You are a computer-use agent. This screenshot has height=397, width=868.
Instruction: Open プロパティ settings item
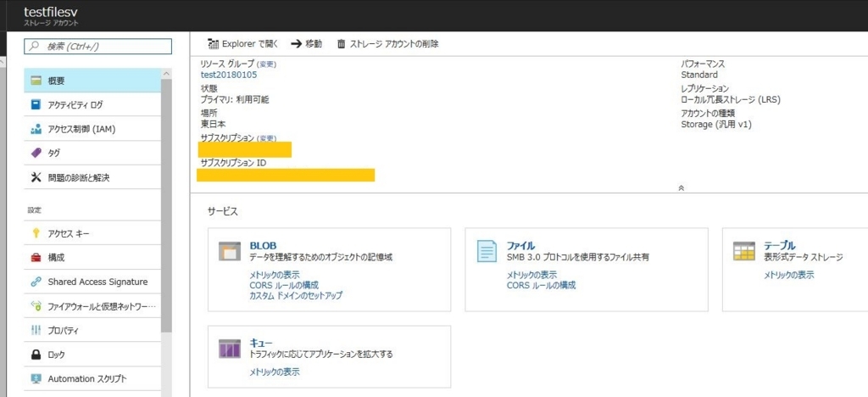[x=92, y=331]
